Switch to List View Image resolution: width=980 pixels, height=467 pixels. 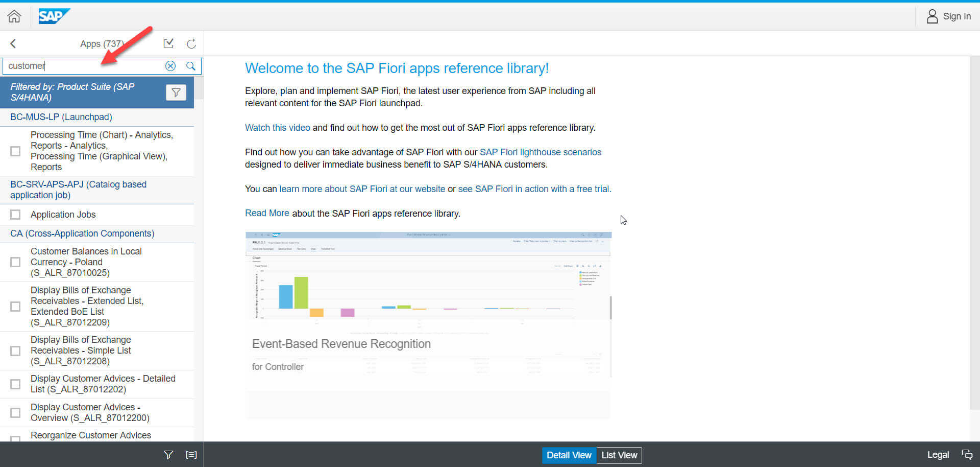pos(619,455)
